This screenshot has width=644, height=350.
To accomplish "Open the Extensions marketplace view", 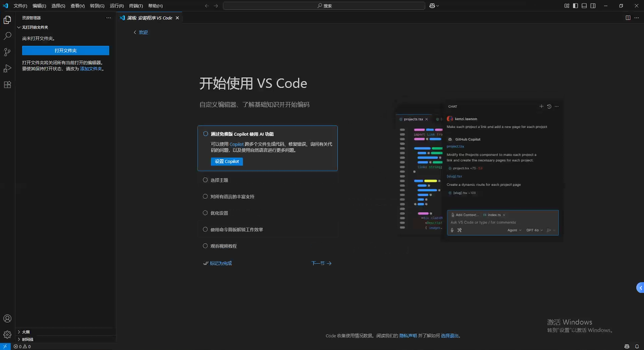I will coord(7,84).
